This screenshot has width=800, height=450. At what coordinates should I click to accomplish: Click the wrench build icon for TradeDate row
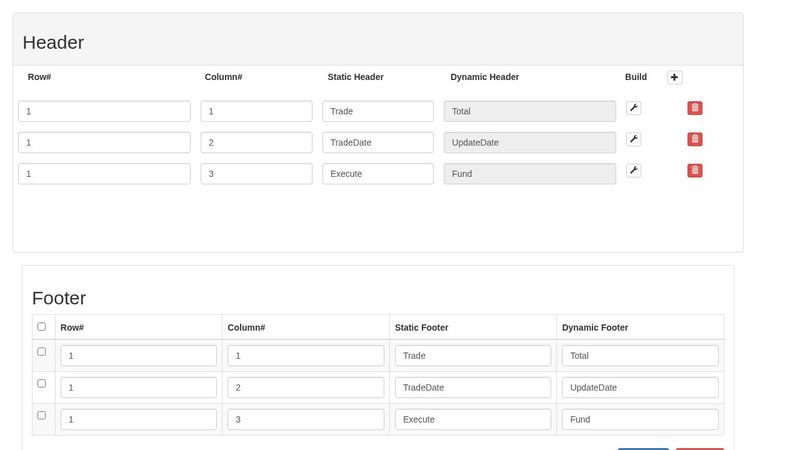point(633,139)
